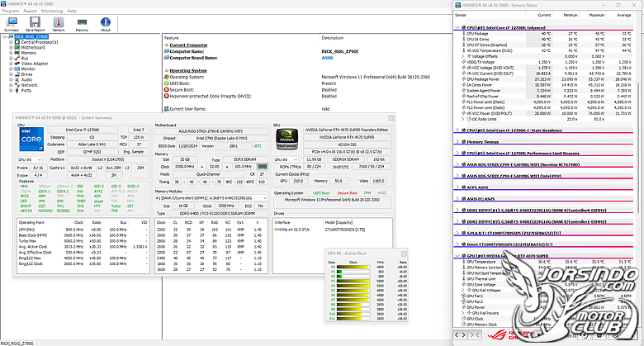Expand the OC Ratio Limits sensor row
Viewport: 644px width, 346px height.
pyautogui.click(x=463, y=119)
